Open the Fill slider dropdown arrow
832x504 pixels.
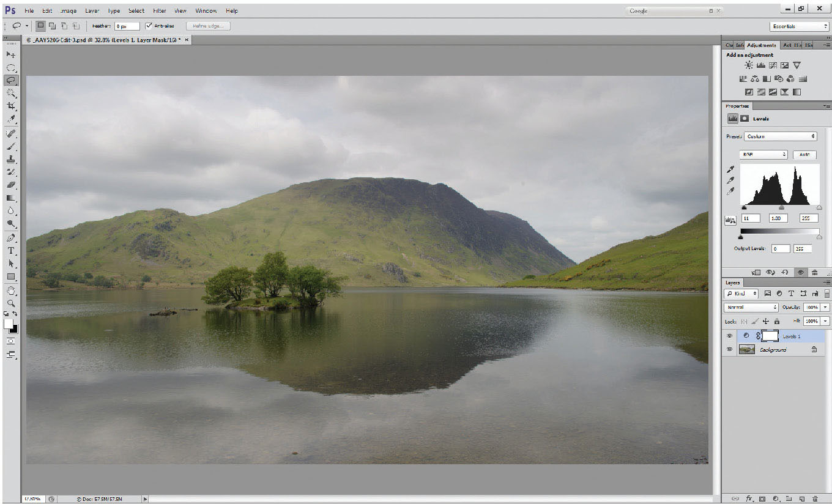(x=826, y=321)
